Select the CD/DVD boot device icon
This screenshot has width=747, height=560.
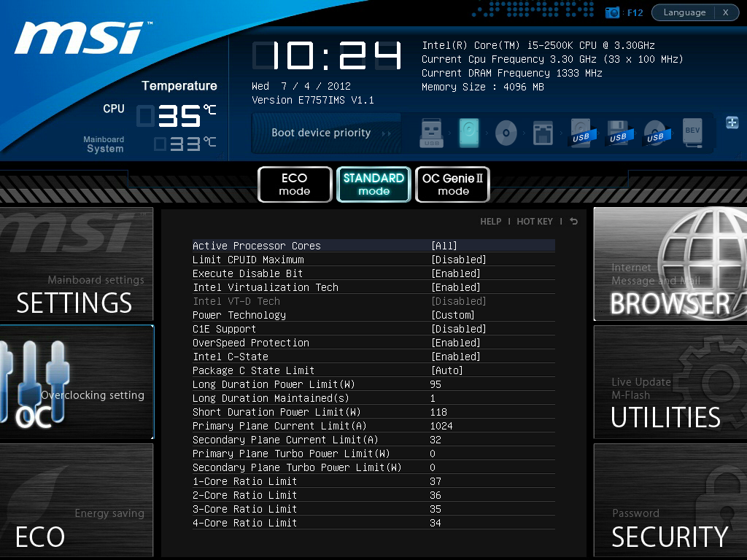506,133
